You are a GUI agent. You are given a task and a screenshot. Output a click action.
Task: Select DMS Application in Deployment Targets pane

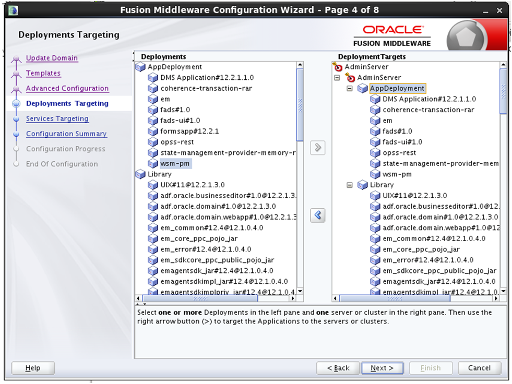(429, 99)
